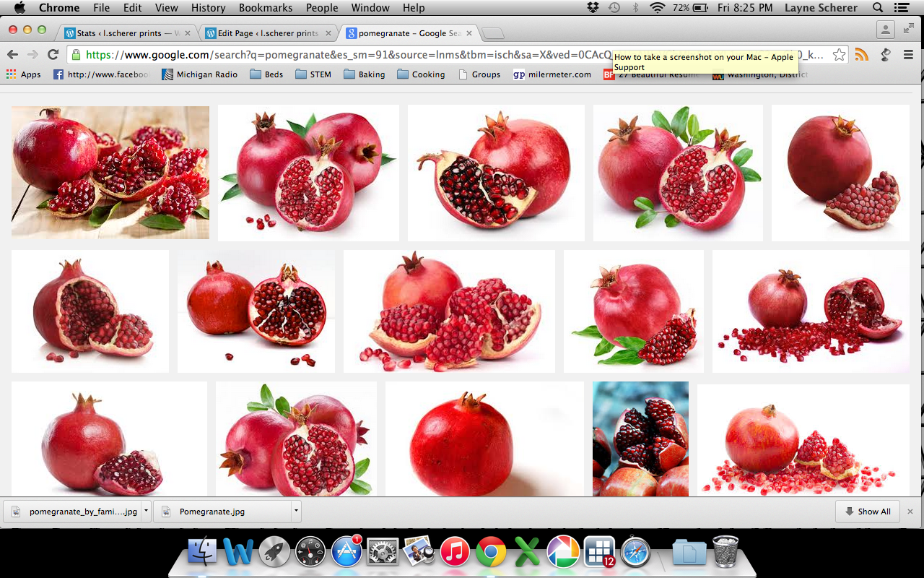This screenshot has height=578, width=924.
Task: Open the Chrome hamburger menu
Action: [x=908, y=55]
